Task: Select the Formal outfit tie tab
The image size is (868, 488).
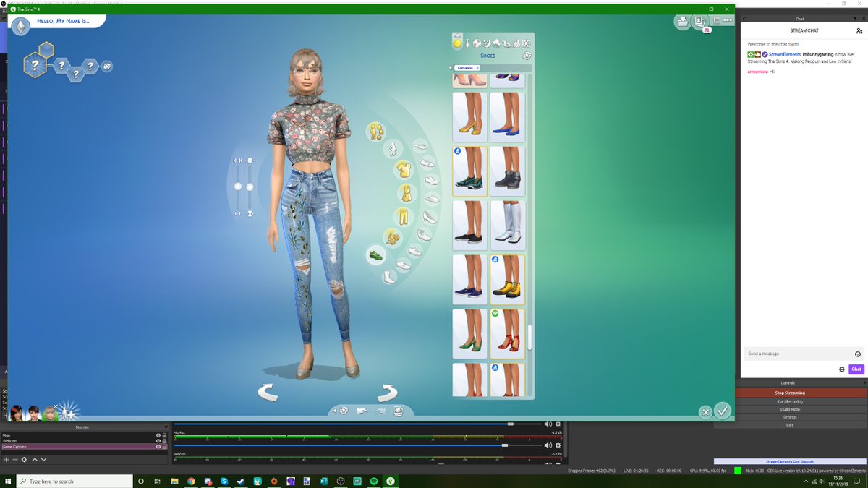Action: point(467,43)
